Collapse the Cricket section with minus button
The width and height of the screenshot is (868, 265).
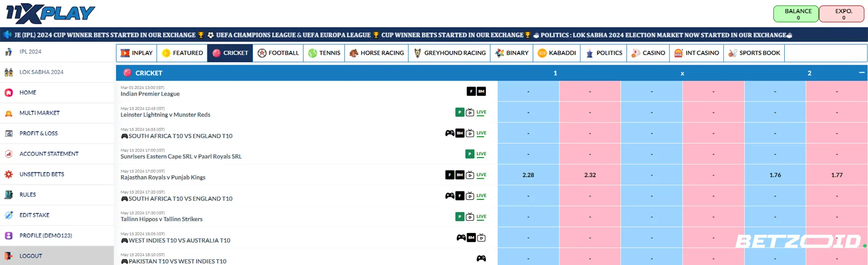tap(861, 73)
